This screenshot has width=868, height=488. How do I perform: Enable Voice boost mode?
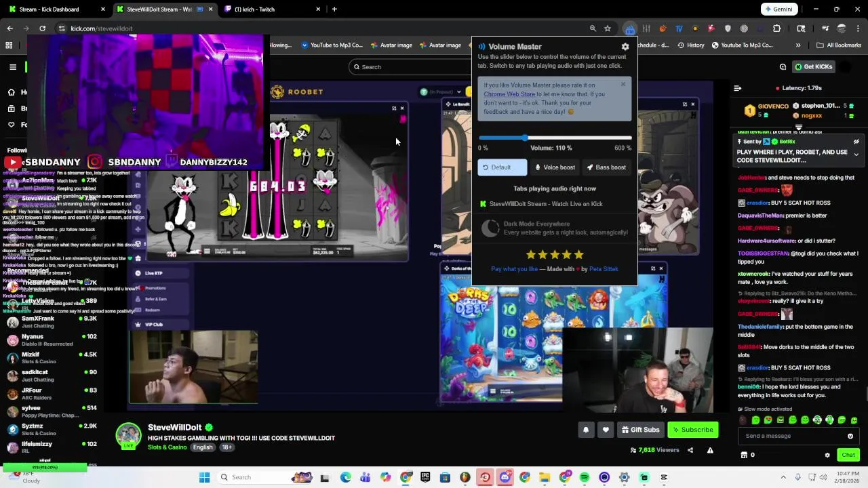click(x=555, y=167)
